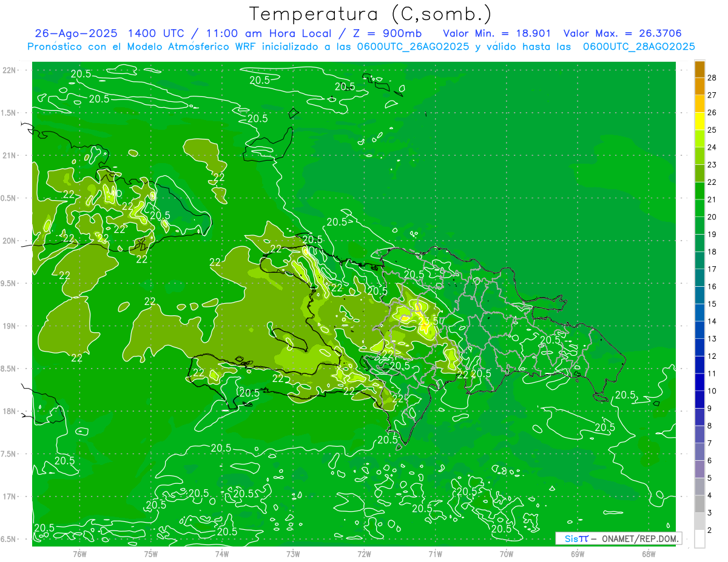Image resolution: width=728 pixels, height=562 pixels.
Task: Pick the brown-orange swatch above 28 in legend
Action: coord(699,69)
